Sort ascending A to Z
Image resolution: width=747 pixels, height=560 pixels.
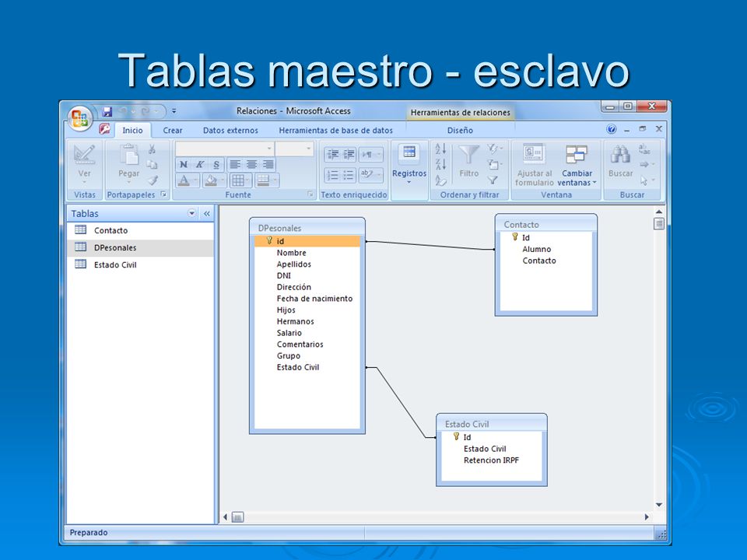point(440,149)
